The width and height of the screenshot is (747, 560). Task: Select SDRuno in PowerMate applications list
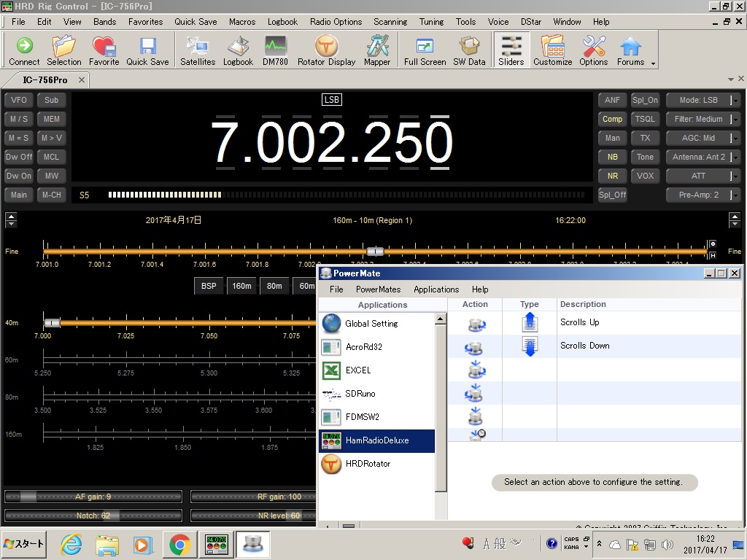[377, 394]
